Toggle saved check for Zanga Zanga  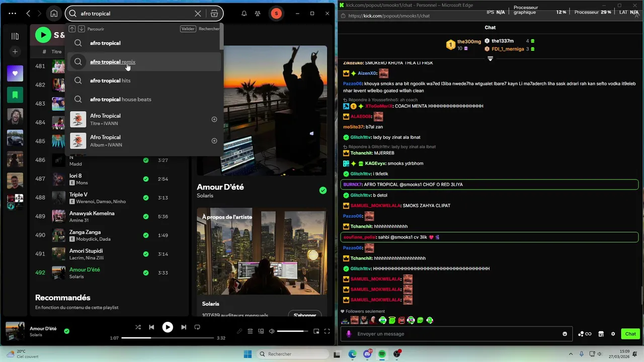(146, 235)
